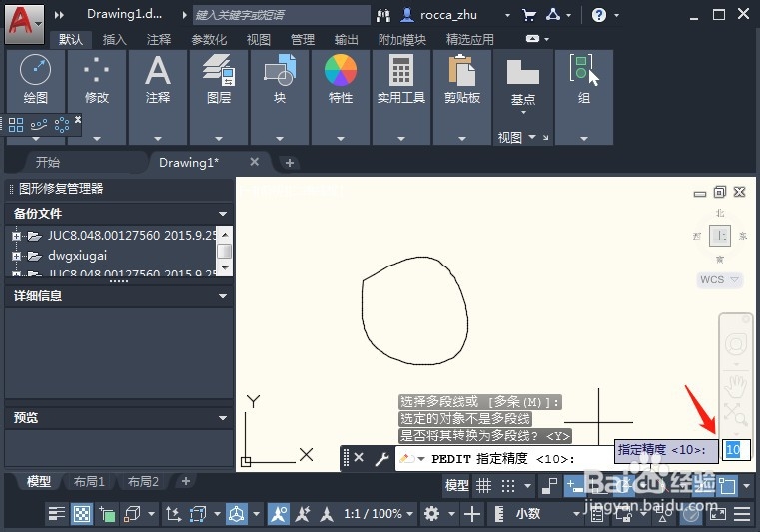Click the polar array icon

pyautogui.click(x=62, y=125)
